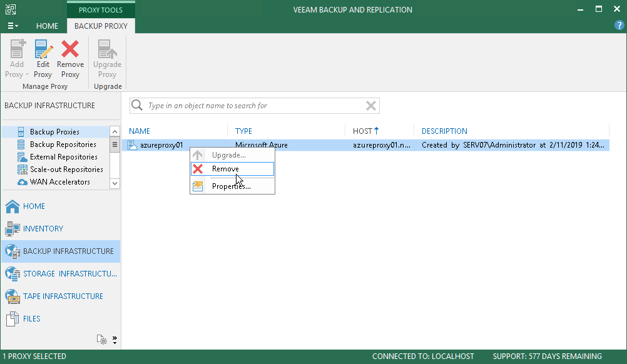Viewport: 627px width, 364px height.
Task: Click the Backup Repositories tree icon
Action: point(21,144)
